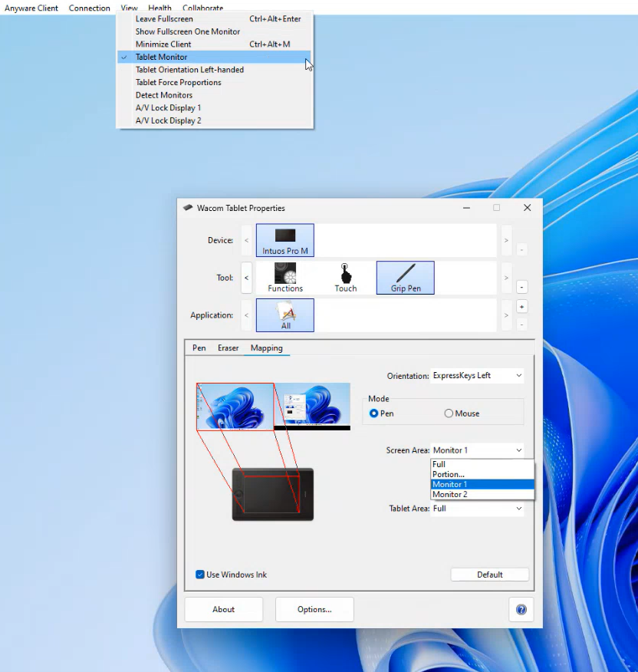Viewport: 638px width, 672px height.
Task: Click Detect Monitors menu item
Action: [214, 95]
